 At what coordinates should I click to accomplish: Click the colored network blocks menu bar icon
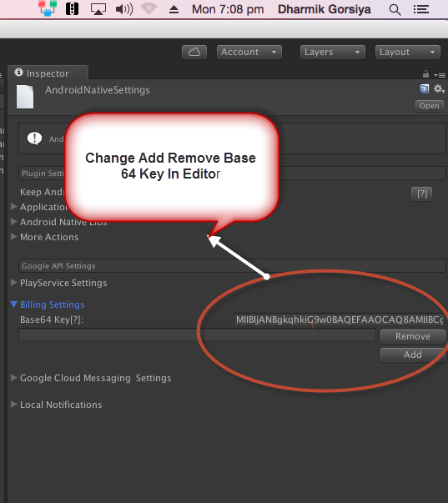[48, 8]
